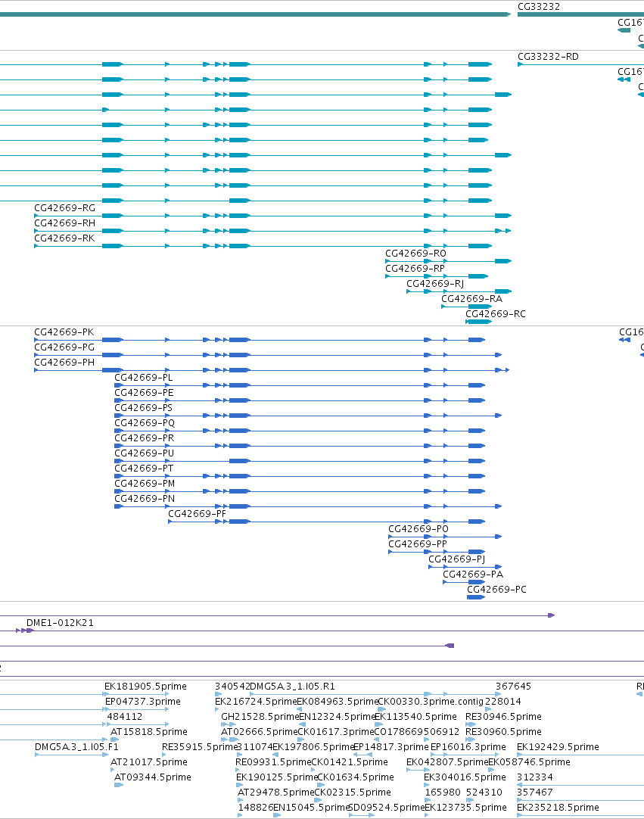The width and height of the screenshot is (644, 819).
Task: Open protein CG42669-PG
Action: click(65, 347)
